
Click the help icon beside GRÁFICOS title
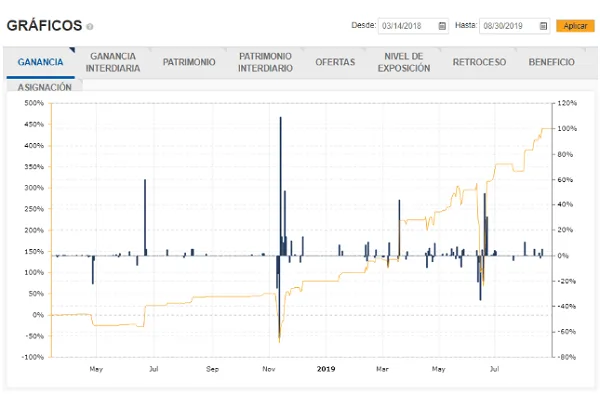click(90, 27)
